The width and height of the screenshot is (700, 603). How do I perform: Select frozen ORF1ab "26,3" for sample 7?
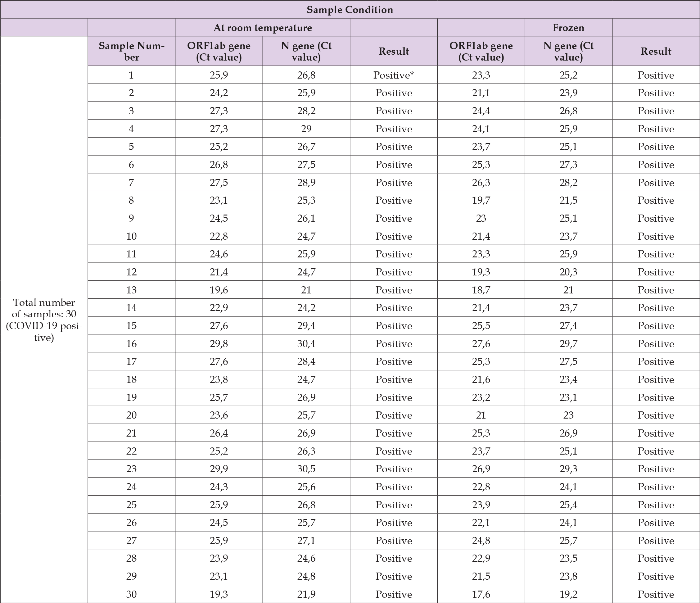pos(481,183)
